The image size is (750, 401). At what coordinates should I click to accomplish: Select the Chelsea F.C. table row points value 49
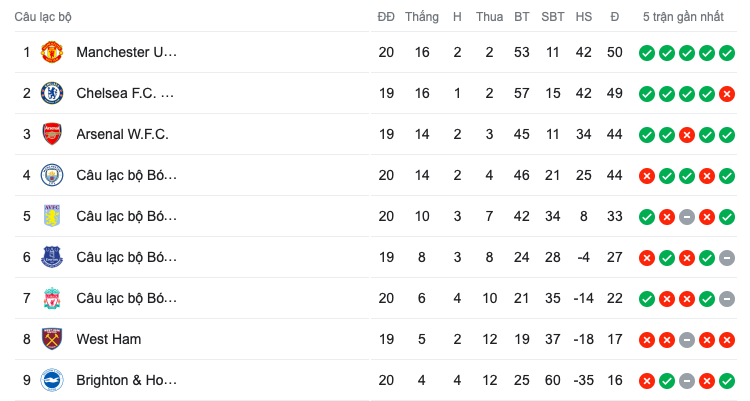pos(614,93)
